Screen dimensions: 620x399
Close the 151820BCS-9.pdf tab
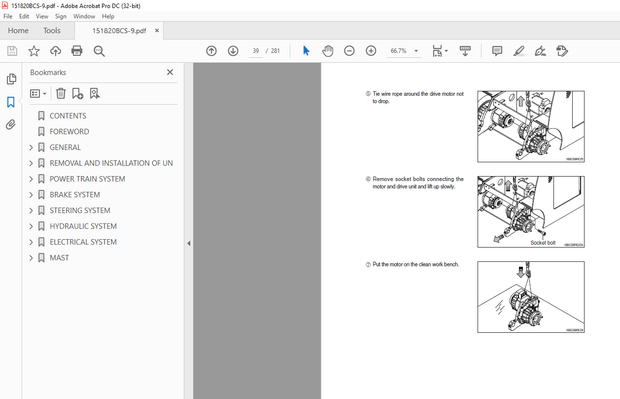(x=157, y=30)
